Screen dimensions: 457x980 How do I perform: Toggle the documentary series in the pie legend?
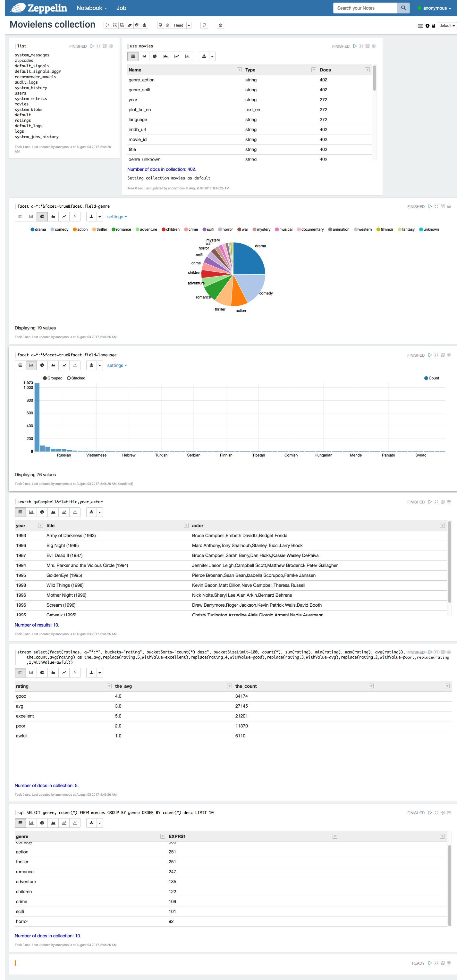[310, 229]
